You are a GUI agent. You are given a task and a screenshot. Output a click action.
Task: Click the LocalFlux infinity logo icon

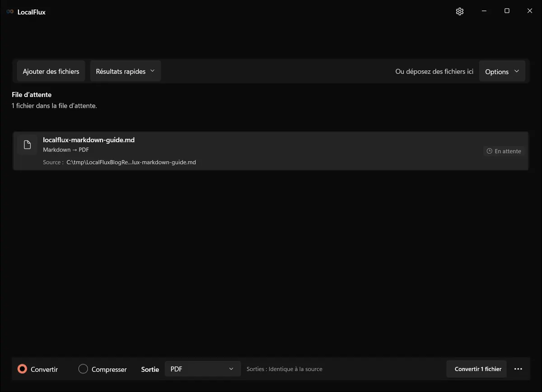(x=10, y=12)
